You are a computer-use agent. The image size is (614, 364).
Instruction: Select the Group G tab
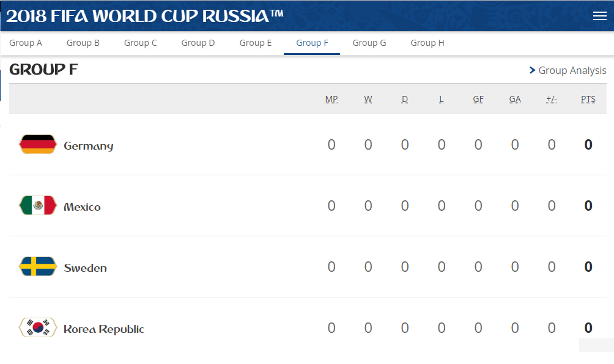pos(369,43)
